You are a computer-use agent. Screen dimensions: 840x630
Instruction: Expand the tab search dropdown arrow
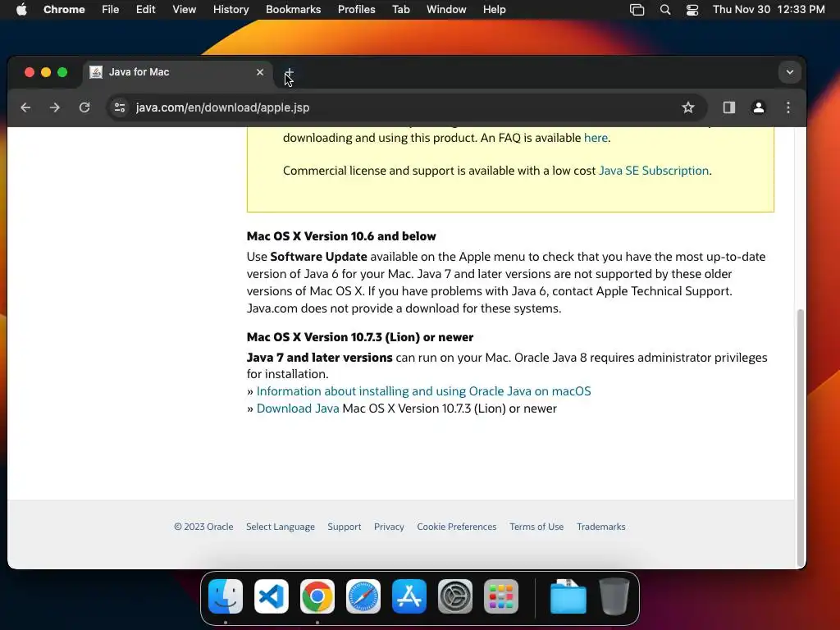pyautogui.click(x=790, y=72)
